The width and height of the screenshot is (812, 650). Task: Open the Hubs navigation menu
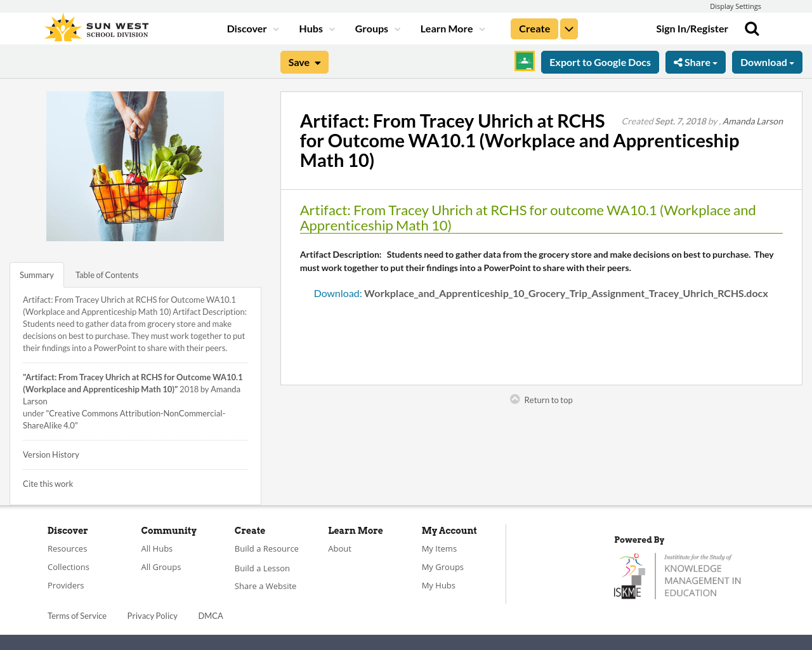tap(317, 29)
